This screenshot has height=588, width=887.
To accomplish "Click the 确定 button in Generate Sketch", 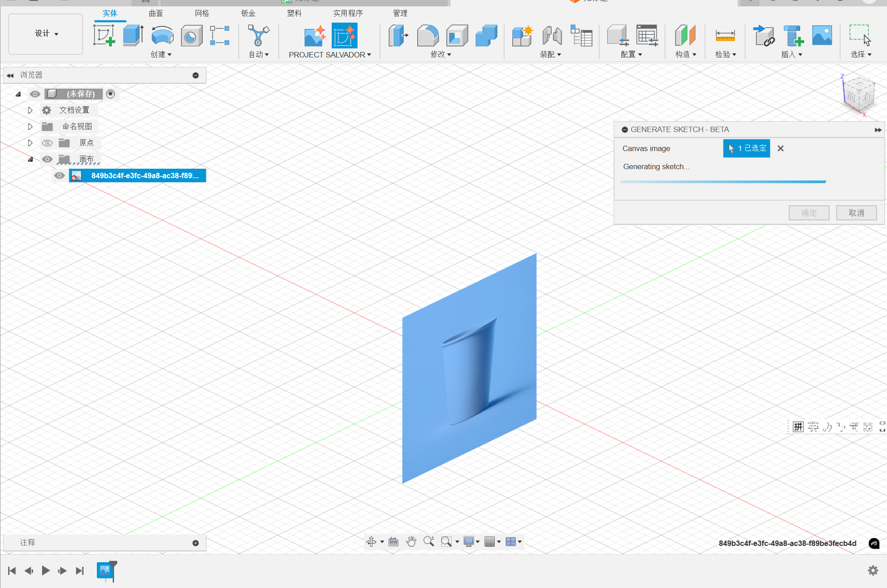I will tap(809, 213).
